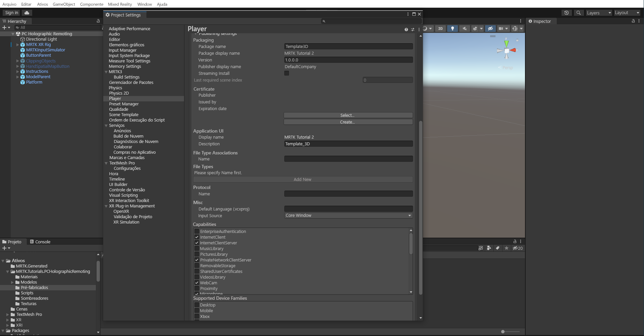
Task: Click the undo history icon near Layers
Action: (567, 12)
